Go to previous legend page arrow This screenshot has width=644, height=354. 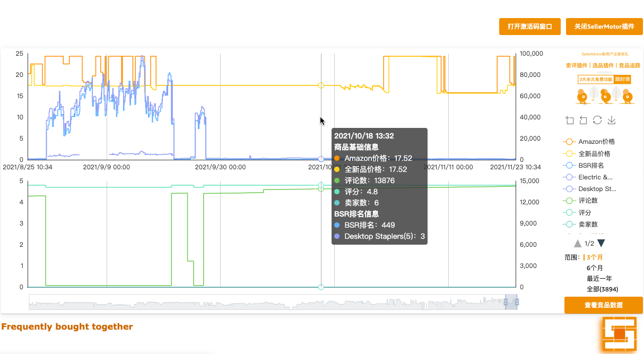tap(578, 244)
